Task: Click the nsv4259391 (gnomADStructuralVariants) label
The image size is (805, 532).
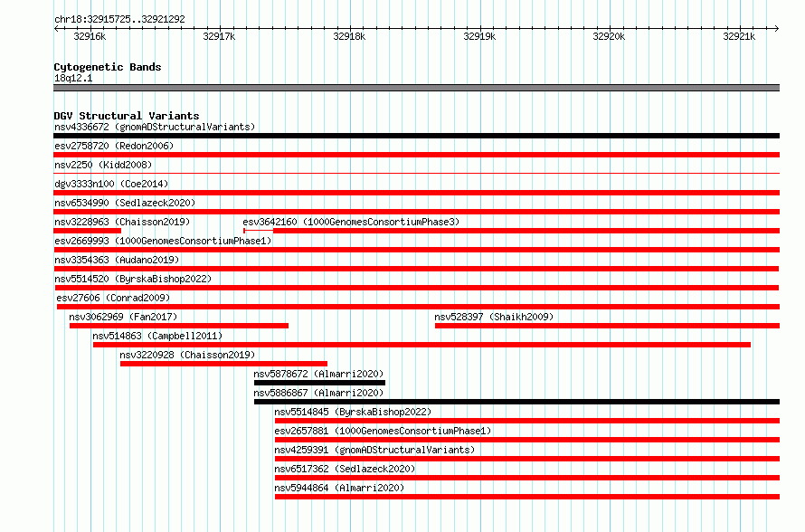Action: point(374,450)
